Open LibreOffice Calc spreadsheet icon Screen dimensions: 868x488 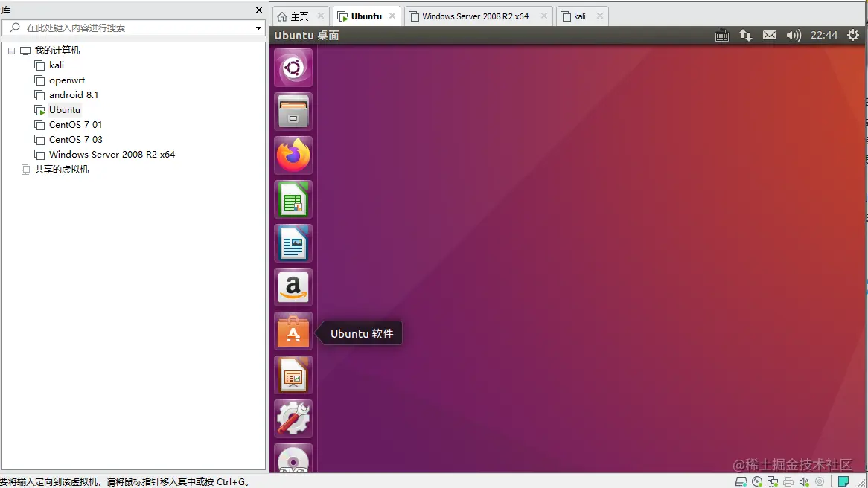[293, 199]
